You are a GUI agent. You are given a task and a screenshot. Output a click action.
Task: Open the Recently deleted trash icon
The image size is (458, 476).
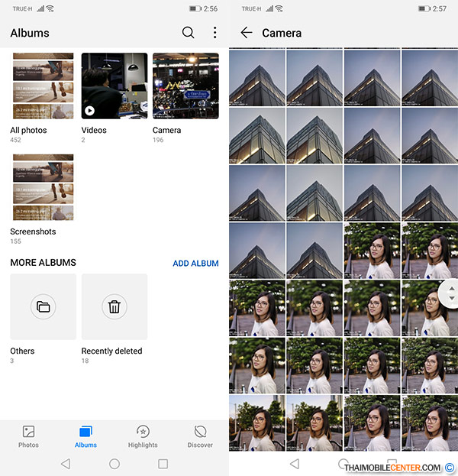[x=114, y=306]
